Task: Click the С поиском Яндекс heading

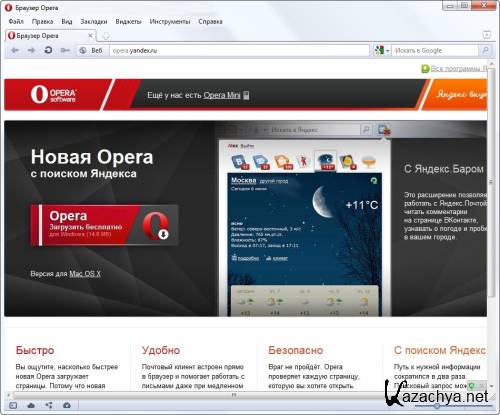Action: [440, 350]
